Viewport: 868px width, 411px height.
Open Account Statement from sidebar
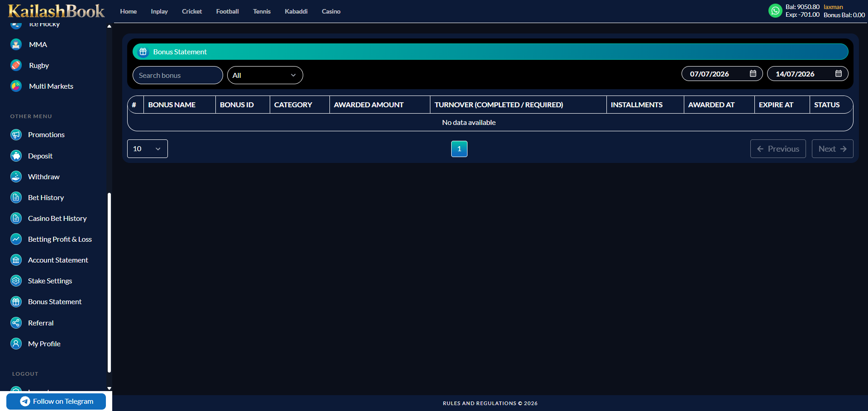[58, 260]
